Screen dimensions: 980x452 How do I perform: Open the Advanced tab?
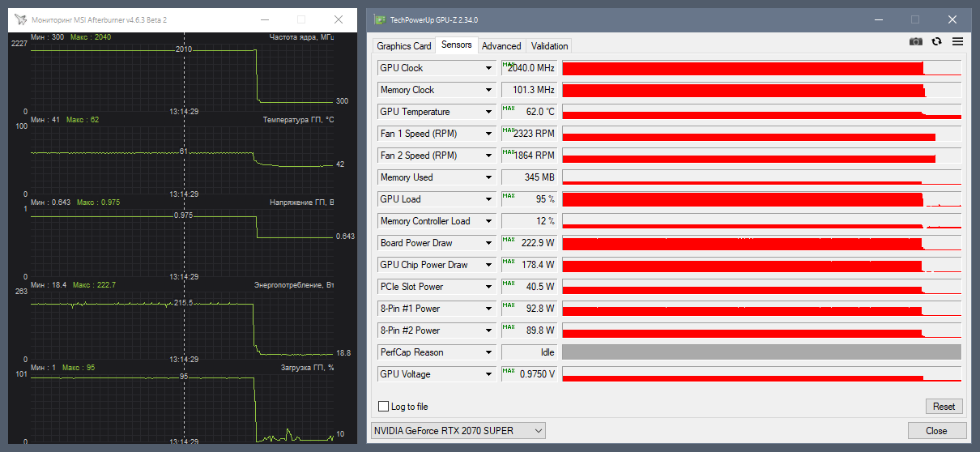[x=501, y=46]
